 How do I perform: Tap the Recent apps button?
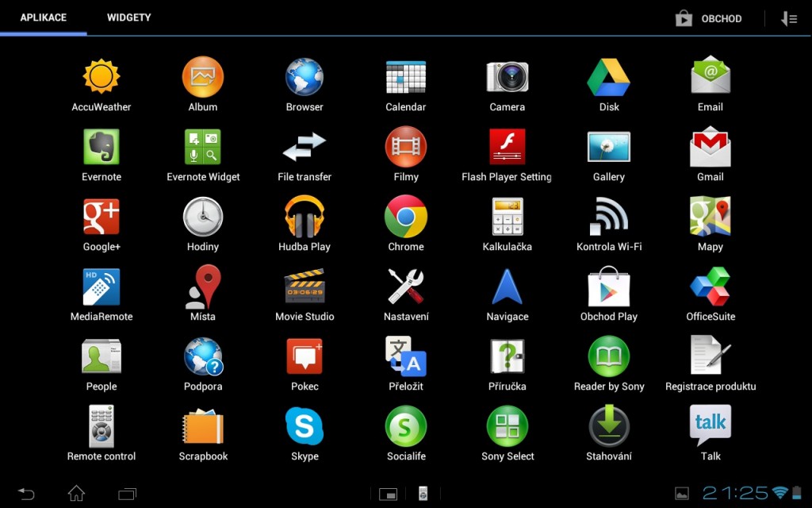pyautogui.click(x=128, y=494)
